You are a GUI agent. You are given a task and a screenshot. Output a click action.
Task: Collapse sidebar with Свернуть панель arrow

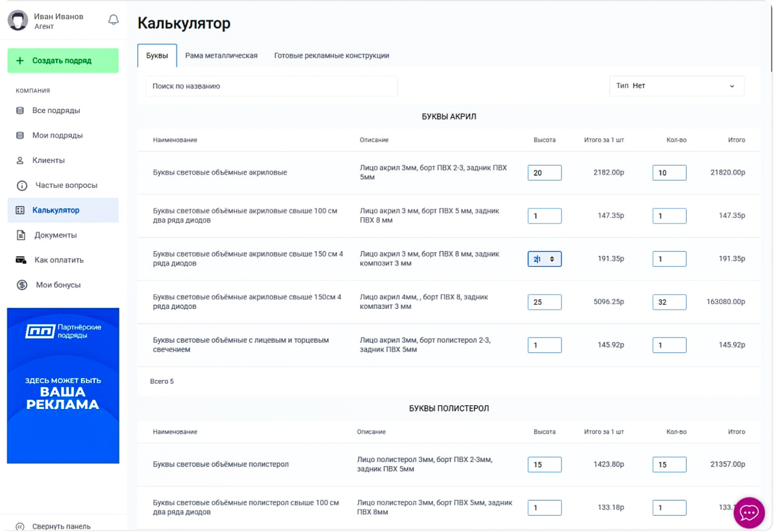click(20, 526)
